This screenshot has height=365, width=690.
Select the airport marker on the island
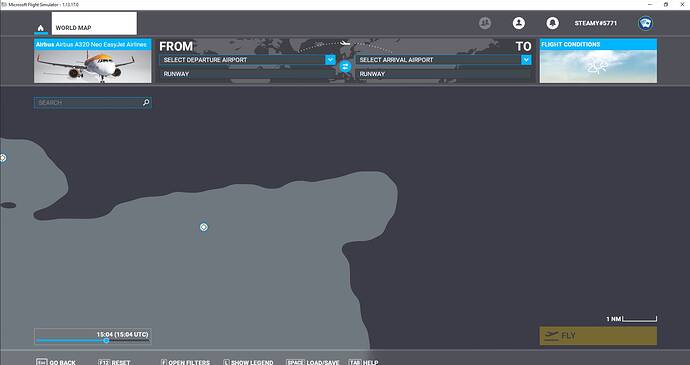tap(203, 227)
